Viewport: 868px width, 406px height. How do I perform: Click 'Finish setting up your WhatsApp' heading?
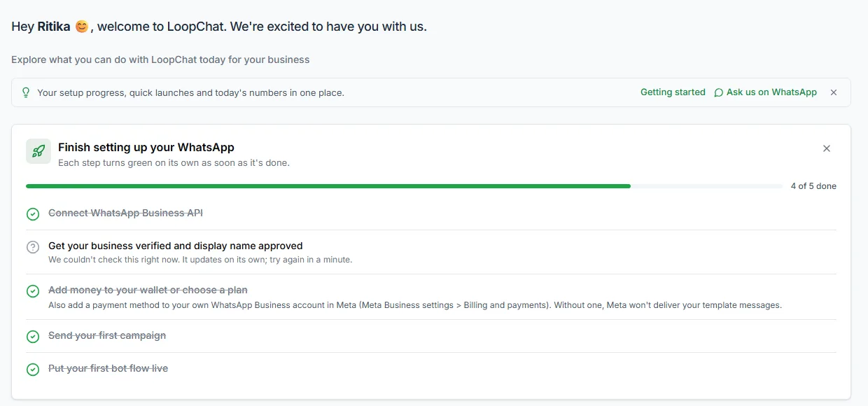click(x=146, y=147)
